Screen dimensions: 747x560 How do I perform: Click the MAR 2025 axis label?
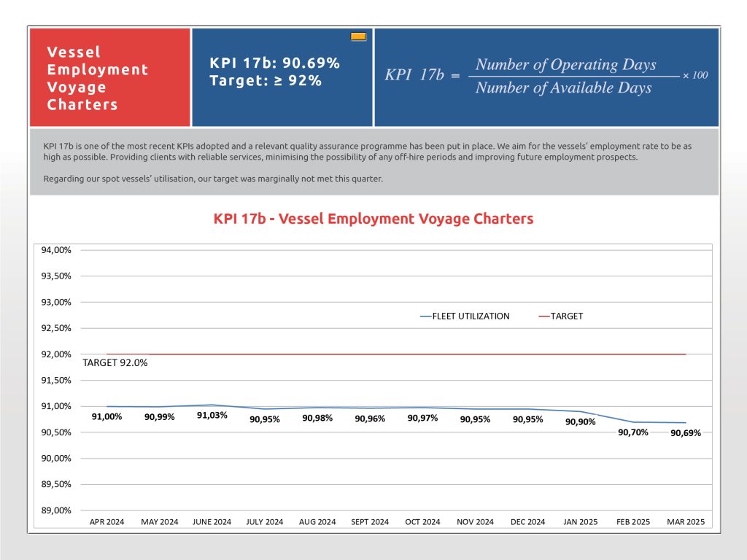point(686,522)
